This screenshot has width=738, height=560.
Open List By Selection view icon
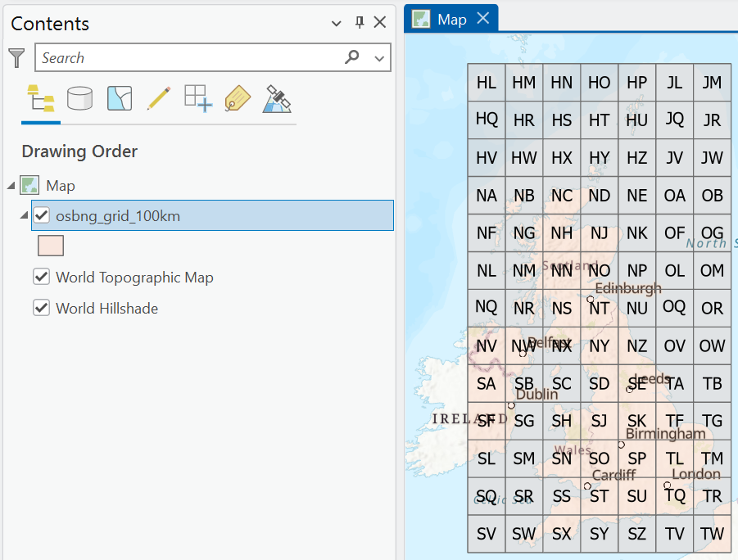120,98
